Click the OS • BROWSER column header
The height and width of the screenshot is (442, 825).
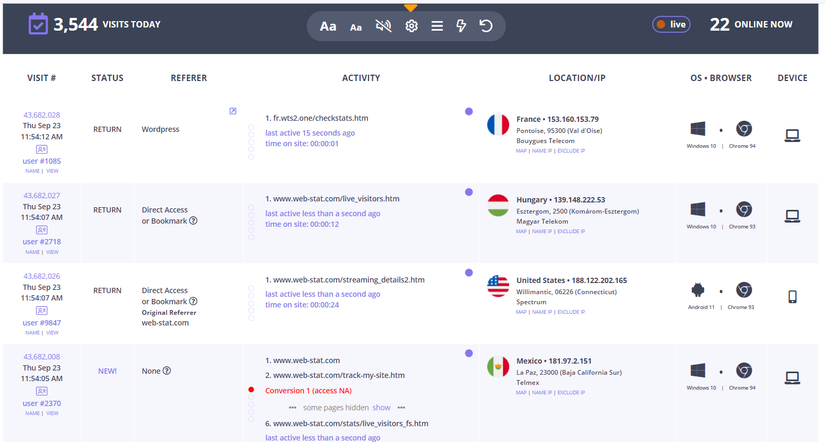tap(721, 78)
